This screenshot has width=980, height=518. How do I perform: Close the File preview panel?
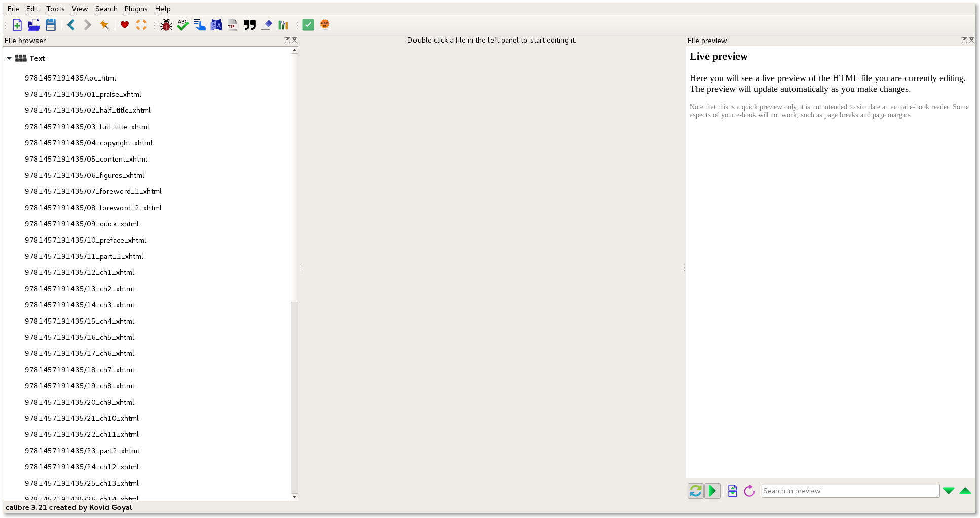(971, 41)
